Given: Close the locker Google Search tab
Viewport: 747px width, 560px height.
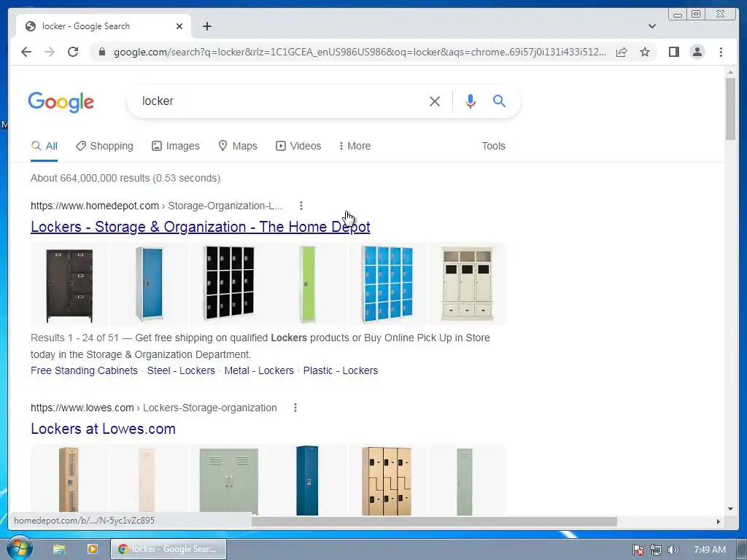Looking at the screenshot, I should (x=179, y=26).
